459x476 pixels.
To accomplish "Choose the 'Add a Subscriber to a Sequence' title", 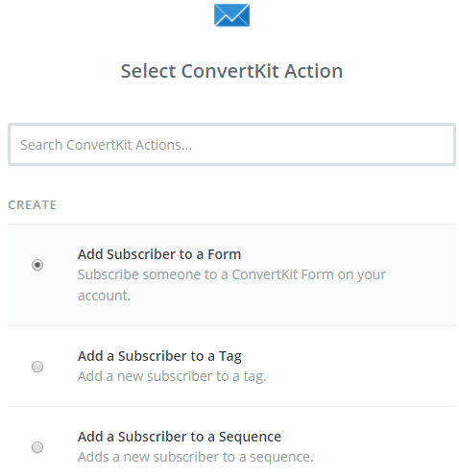I will click(x=180, y=437).
